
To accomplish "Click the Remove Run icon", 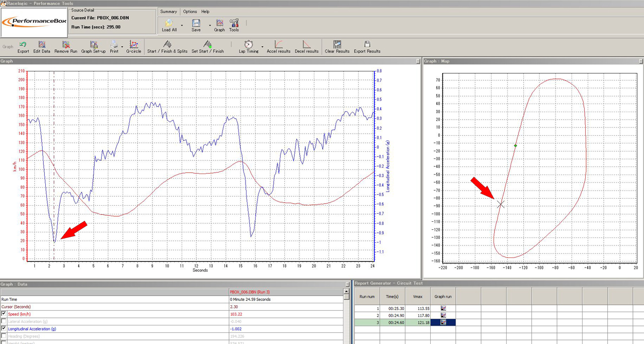I will [x=66, y=45].
